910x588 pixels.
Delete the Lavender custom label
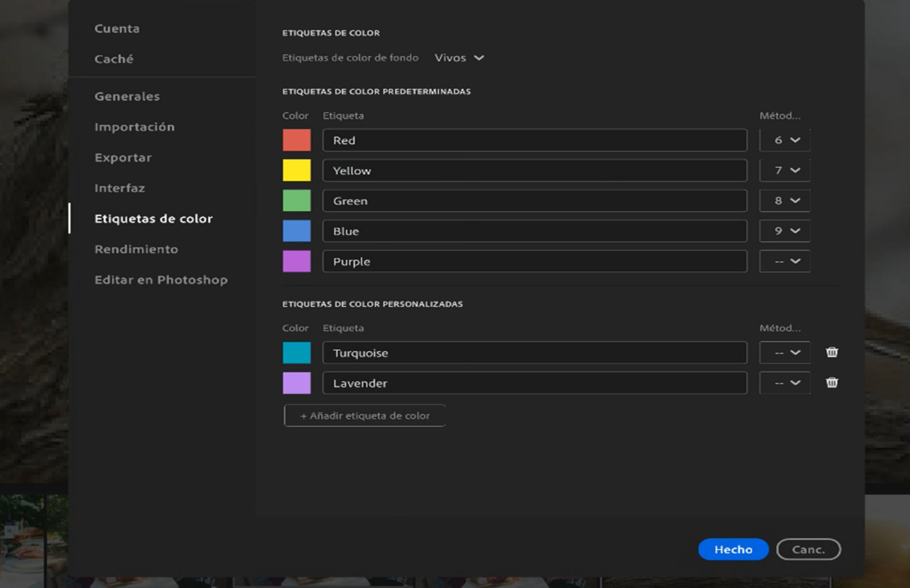point(832,383)
